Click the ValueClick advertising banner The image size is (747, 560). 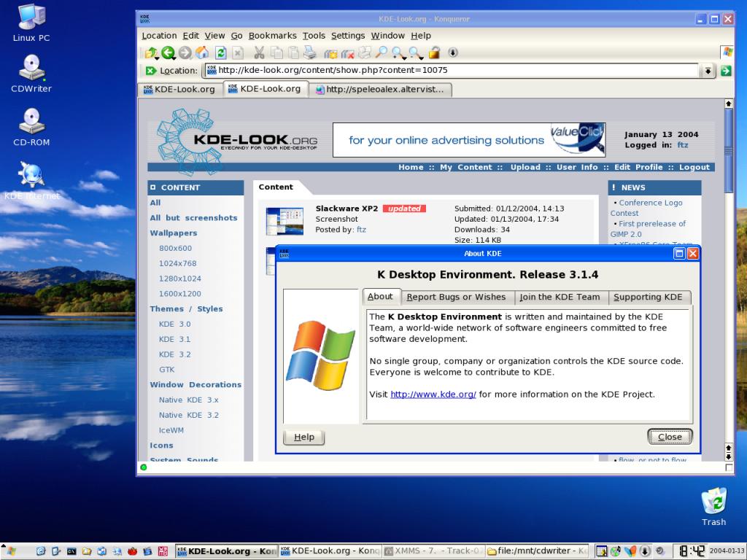click(469, 140)
